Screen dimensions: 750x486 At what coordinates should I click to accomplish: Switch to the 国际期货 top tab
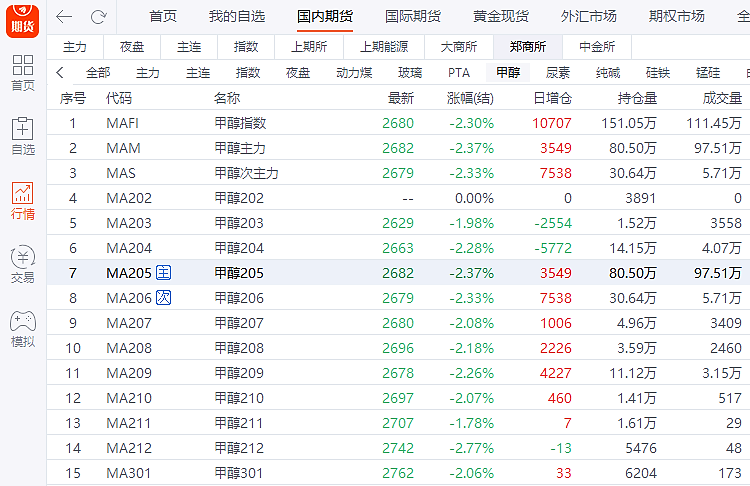click(x=412, y=17)
